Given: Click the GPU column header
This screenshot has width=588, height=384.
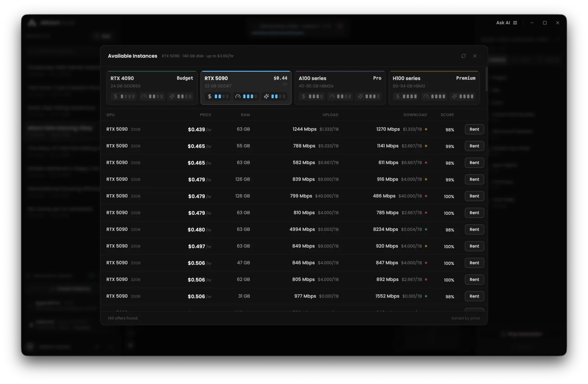Looking at the screenshot, I should click(x=111, y=115).
